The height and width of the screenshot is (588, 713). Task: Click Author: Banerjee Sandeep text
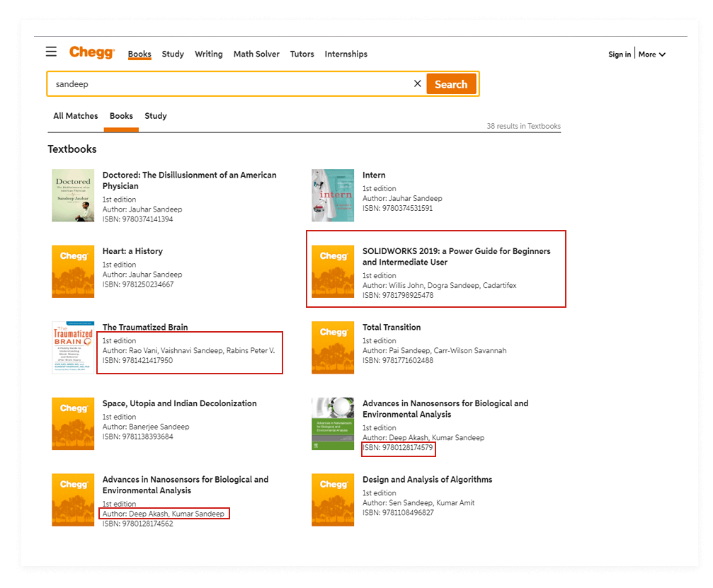point(146,427)
